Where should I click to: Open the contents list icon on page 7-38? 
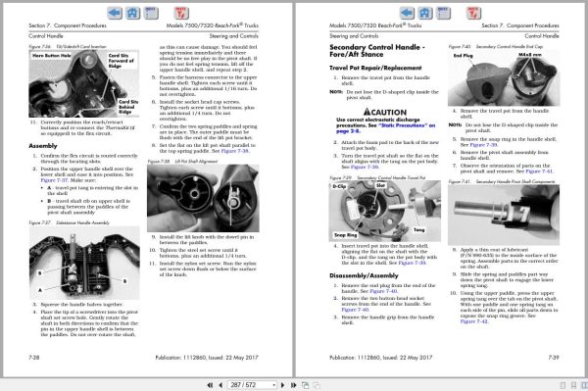pos(151,13)
